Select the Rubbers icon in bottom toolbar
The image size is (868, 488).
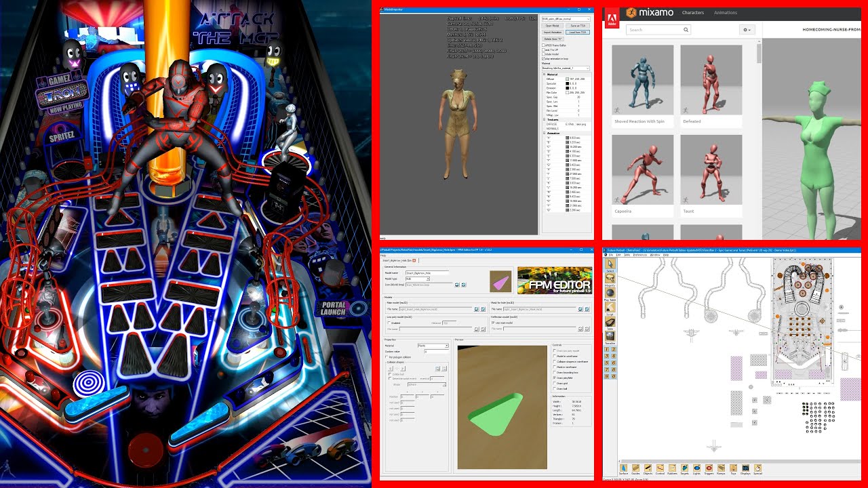(672, 468)
